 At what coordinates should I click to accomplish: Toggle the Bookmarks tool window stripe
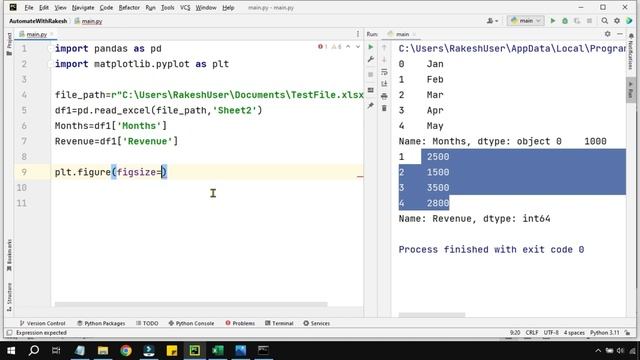[x=9, y=255]
